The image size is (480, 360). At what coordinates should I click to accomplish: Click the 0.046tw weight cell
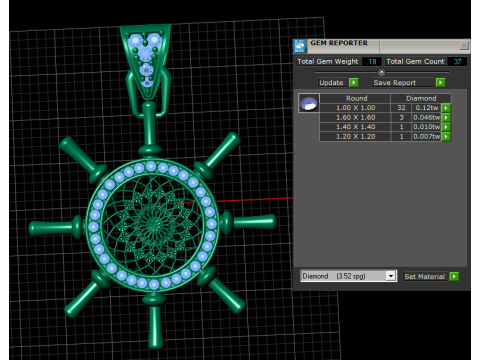pos(427,117)
